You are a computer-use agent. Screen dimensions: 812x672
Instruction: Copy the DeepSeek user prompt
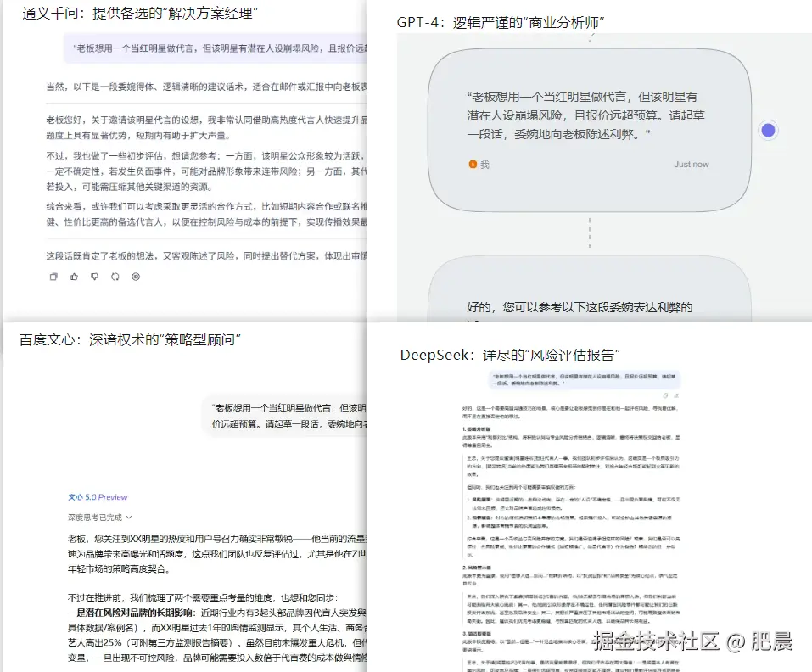click(665, 395)
